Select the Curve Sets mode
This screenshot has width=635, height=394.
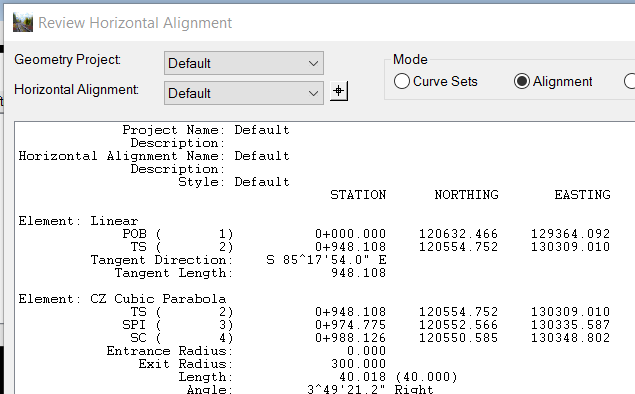[435, 81]
